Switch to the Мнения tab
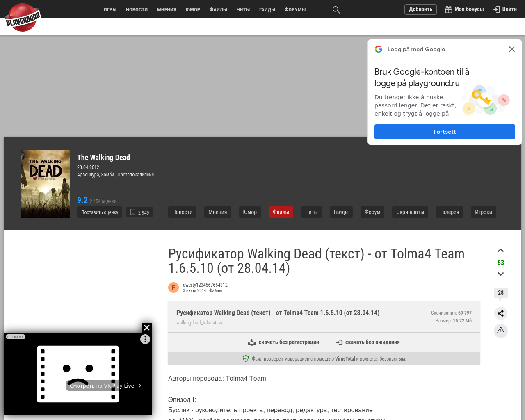The width and height of the screenshot is (525, 420). point(217,212)
